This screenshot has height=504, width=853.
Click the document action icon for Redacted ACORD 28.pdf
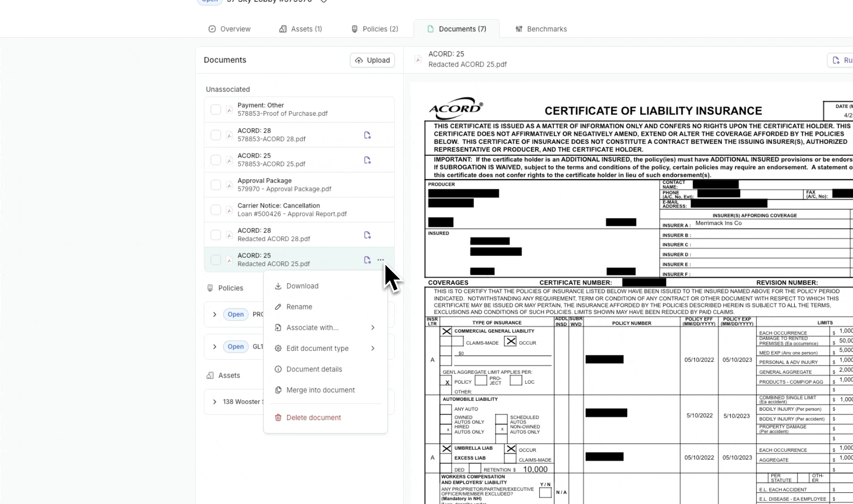pos(367,235)
